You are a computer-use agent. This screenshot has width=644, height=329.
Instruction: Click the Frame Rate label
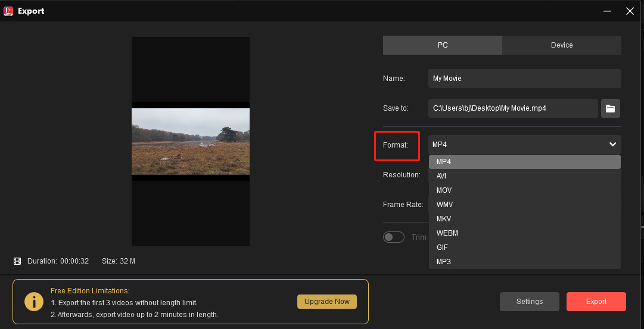click(x=403, y=204)
